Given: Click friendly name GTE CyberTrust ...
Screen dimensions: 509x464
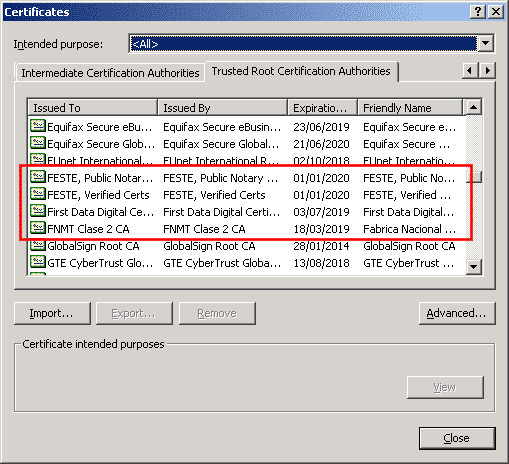Looking at the screenshot, I should (409, 263).
